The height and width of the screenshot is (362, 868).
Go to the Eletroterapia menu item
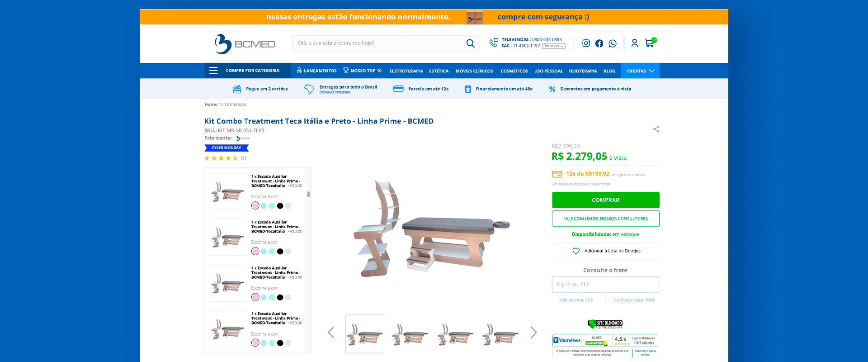click(x=406, y=71)
